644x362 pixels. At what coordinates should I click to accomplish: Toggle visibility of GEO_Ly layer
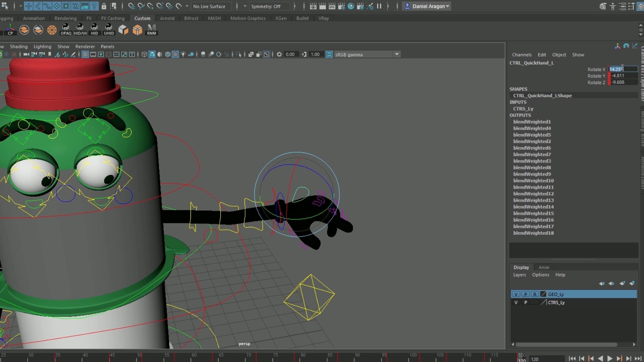tap(516, 294)
